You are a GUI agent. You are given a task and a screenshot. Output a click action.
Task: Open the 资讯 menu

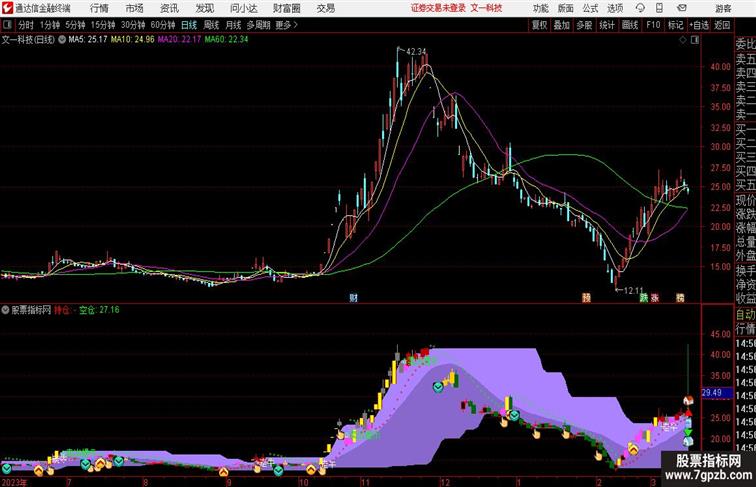tap(169, 8)
